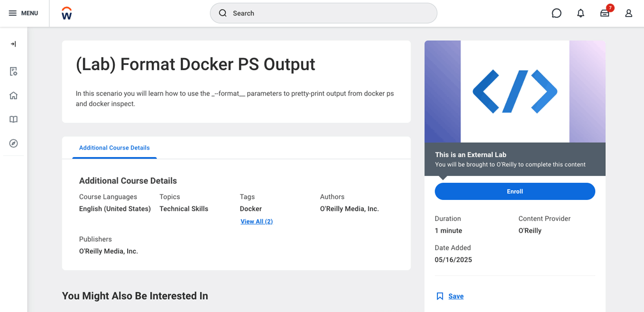Click 'This is an External Lab' notice
Screen dimensions: 644x312
pyautogui.click(x=471, y=154)
